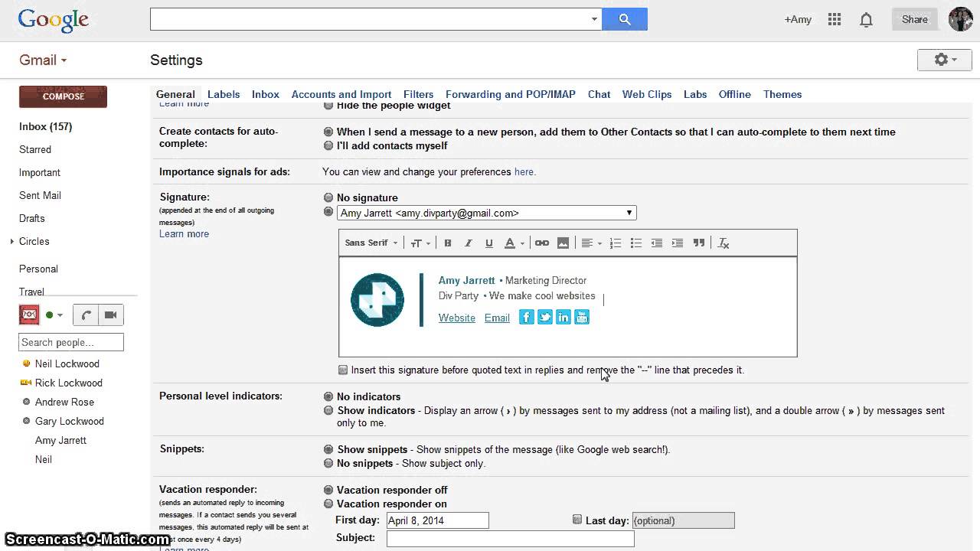Click the LinkedIn icon in the signature
The height and width of the screenshot is (551, 980).
coord(563,317)
